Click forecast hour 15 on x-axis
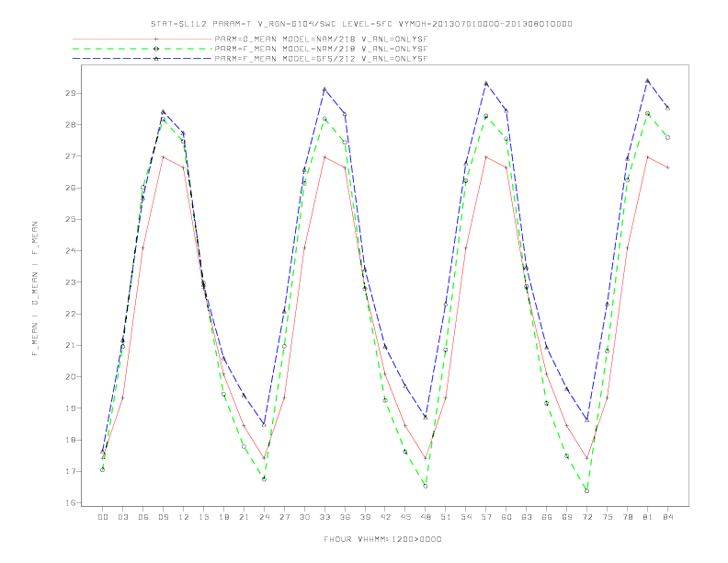Screen dimensions: 728x563 point(203,517)
